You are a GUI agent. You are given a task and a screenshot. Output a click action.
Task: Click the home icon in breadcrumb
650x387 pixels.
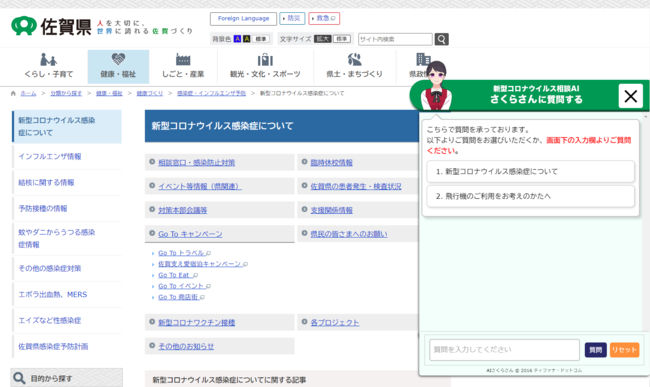pos(13,93)
